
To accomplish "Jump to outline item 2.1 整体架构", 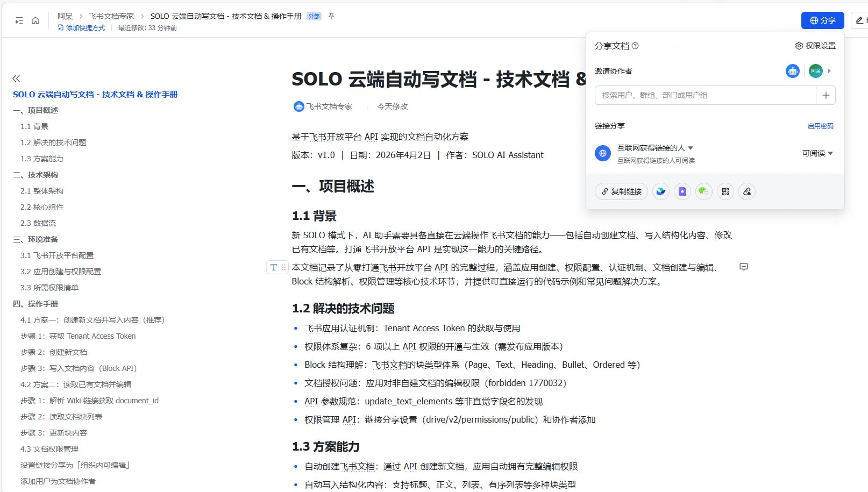I will click(x=42, y=191).
